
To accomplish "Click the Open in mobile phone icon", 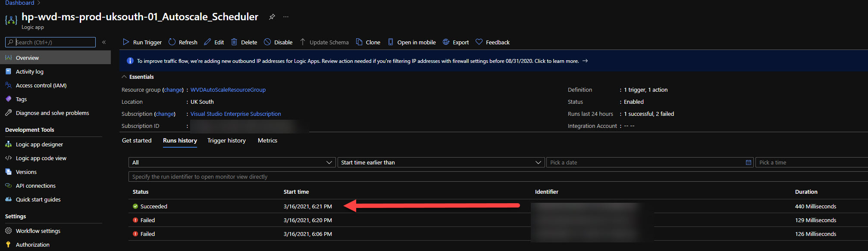I will tap(390, 42).
